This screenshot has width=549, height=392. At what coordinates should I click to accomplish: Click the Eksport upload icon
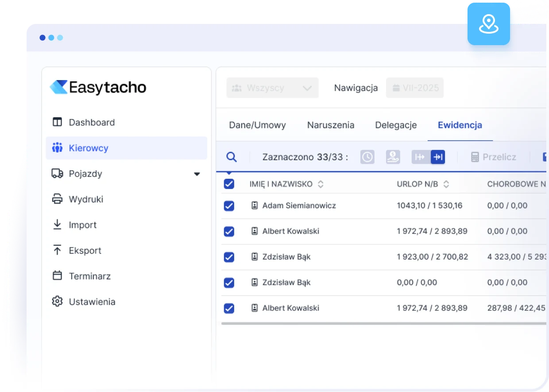coord(57,250)
